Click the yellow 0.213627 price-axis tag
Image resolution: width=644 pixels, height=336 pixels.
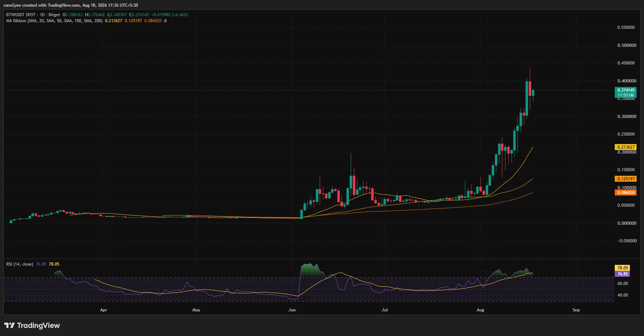coord(626,147)
